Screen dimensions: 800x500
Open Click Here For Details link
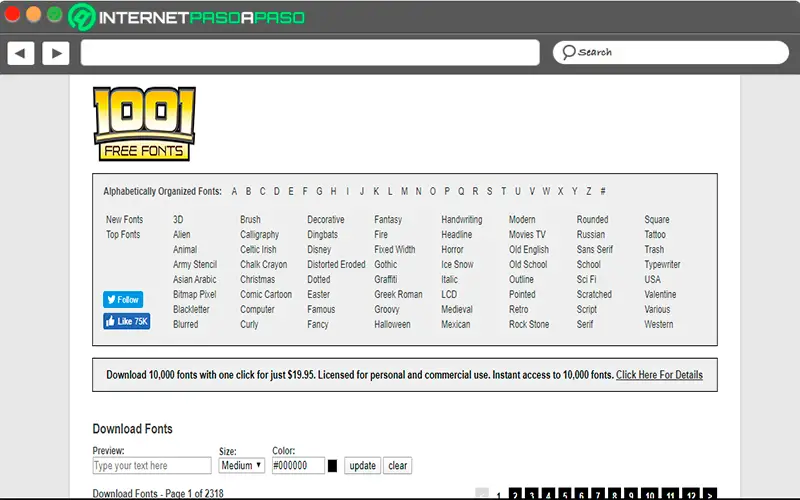point(659,375)
